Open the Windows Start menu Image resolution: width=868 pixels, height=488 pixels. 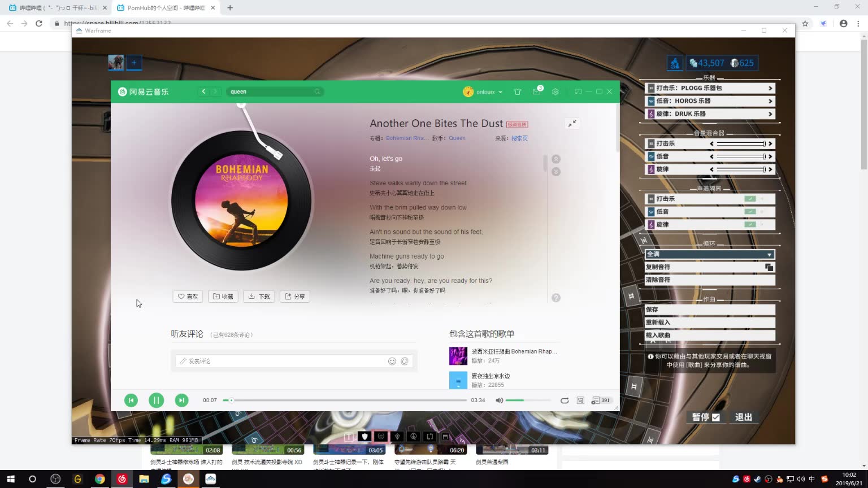(11, 479)
